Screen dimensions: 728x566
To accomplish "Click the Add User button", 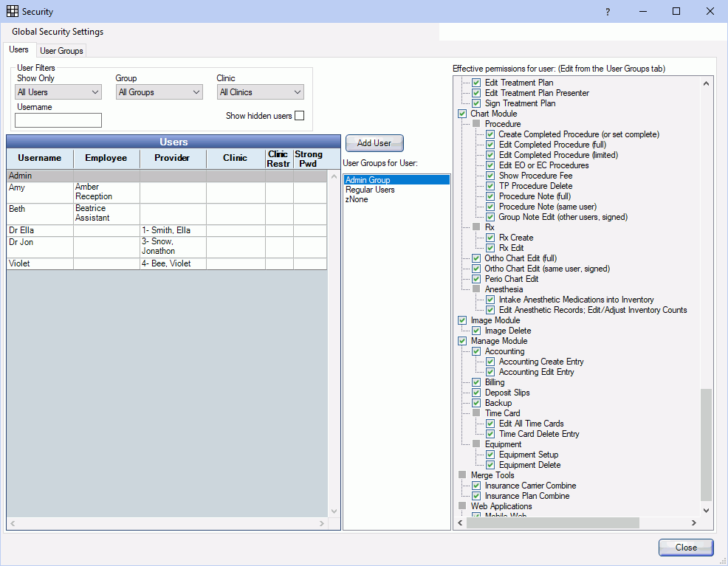I will [374, 143].
